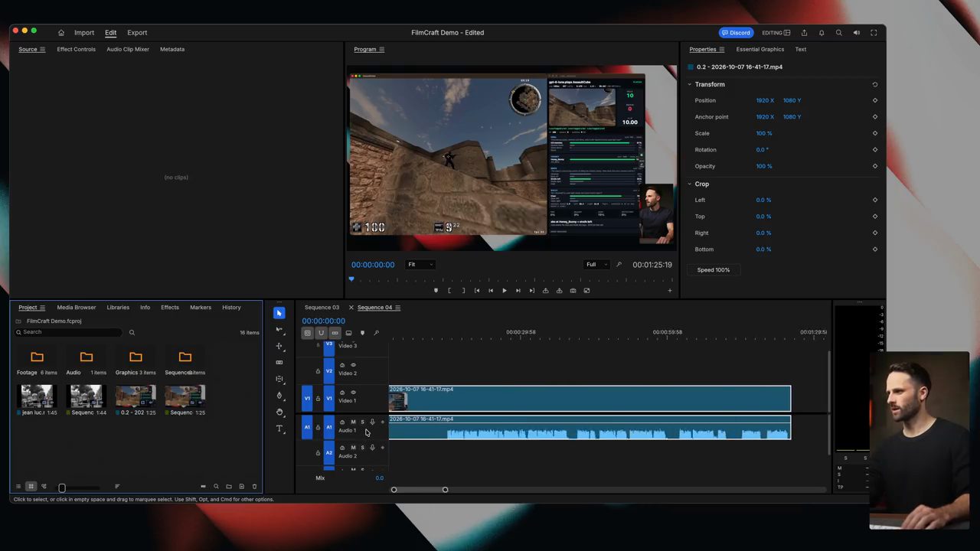Screen dimensions: 980x551
Task: Toggle the lock on the Video 1 track
Action: (x=318, y=399)
